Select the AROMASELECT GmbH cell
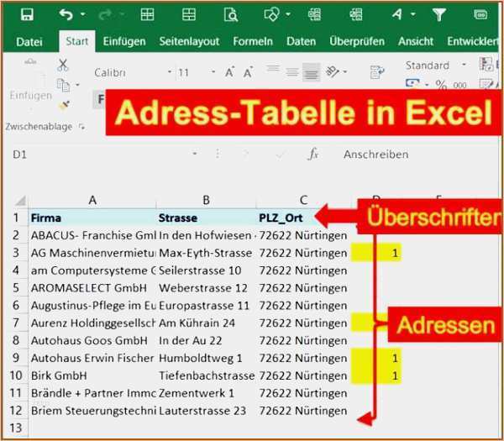Screen dimensions: 504x441 tap(92, 288)
